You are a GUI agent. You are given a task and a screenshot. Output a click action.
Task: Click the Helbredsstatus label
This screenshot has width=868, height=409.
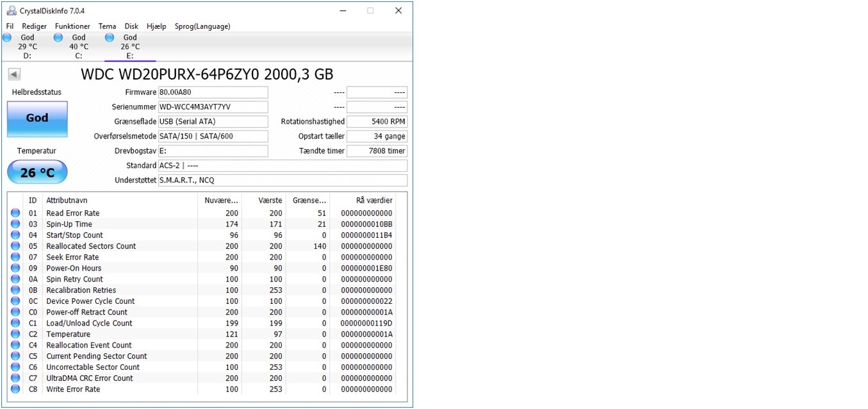37,92
